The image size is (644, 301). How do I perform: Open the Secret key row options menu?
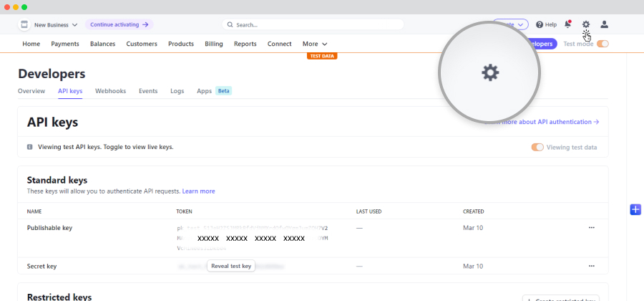592,266
